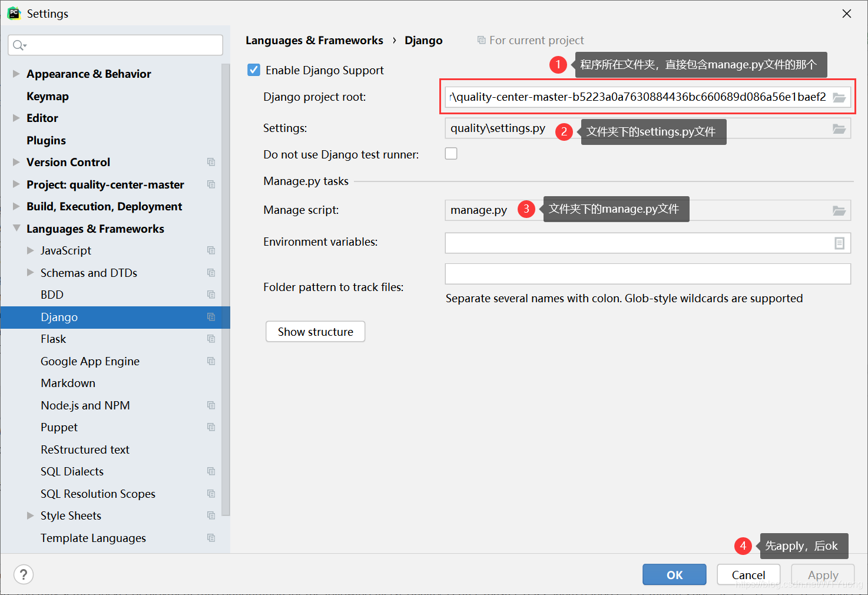Viewport: 868px width, 595px height.
Task: Select Template Languages item
Action: click(x=93, y=538)
